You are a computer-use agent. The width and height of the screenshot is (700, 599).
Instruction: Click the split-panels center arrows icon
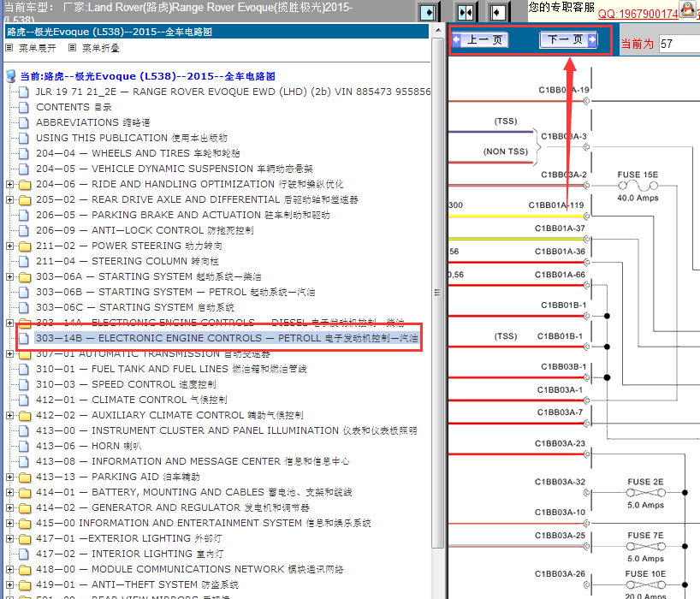click(x=466, y=12)
